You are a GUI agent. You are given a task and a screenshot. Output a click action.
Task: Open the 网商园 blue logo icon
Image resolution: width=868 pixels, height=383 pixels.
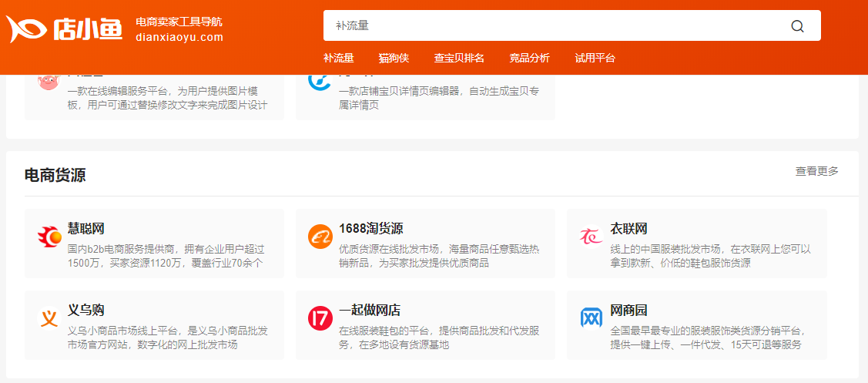pos(592,319)
